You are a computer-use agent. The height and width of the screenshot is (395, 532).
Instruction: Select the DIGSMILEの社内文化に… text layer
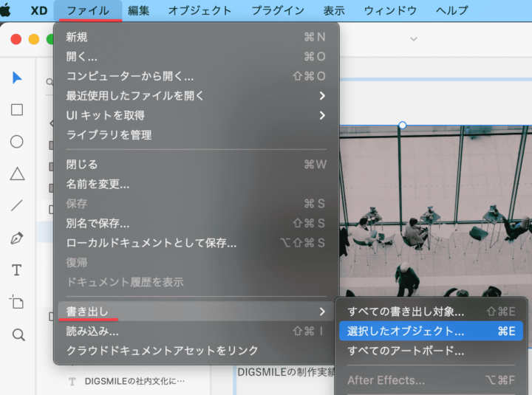click(x=134, y=381)
